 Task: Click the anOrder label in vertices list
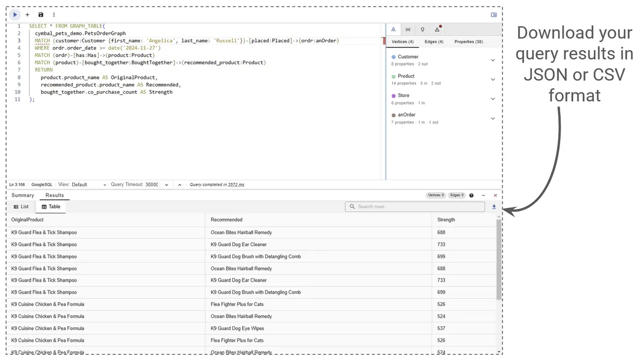coord(406,115)
